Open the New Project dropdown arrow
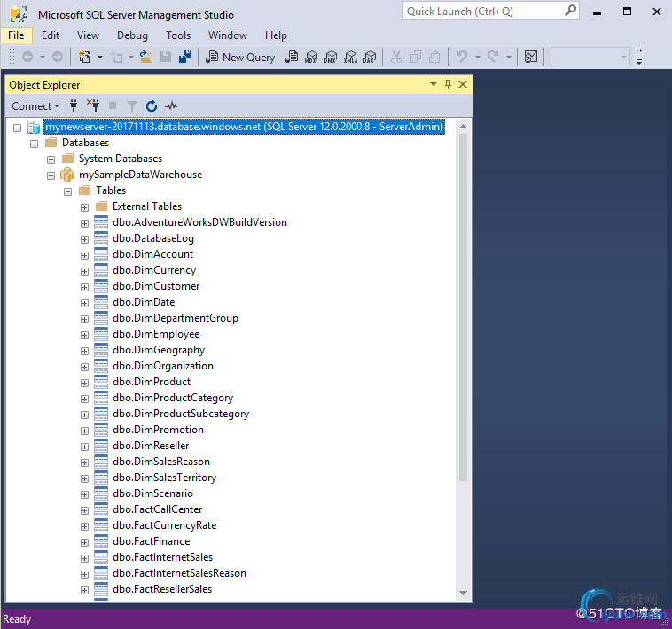 point(100,57)
